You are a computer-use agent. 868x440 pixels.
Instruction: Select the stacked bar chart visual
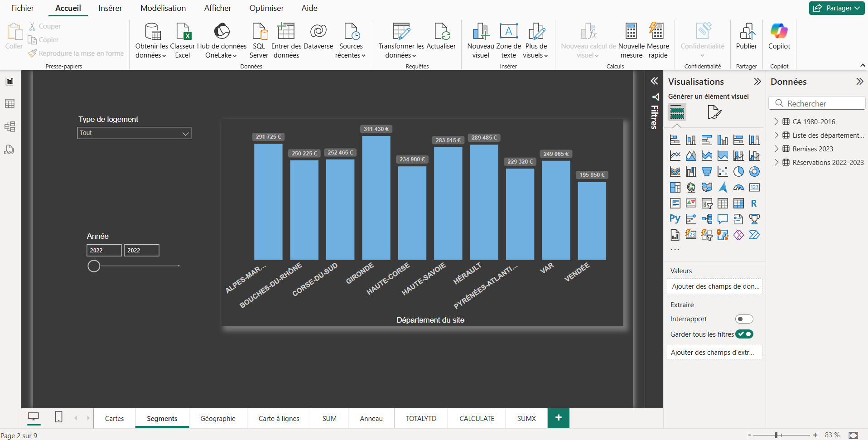[675, 140]
